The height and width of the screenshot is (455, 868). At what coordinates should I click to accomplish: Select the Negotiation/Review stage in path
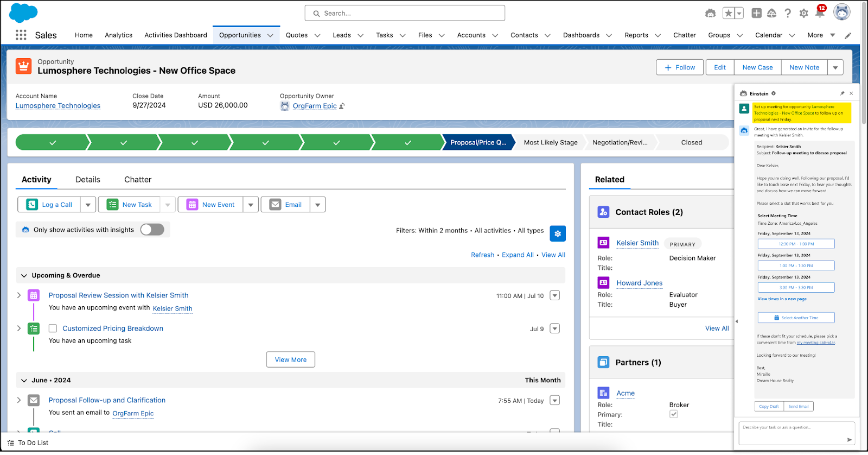[x=620, y=142]
